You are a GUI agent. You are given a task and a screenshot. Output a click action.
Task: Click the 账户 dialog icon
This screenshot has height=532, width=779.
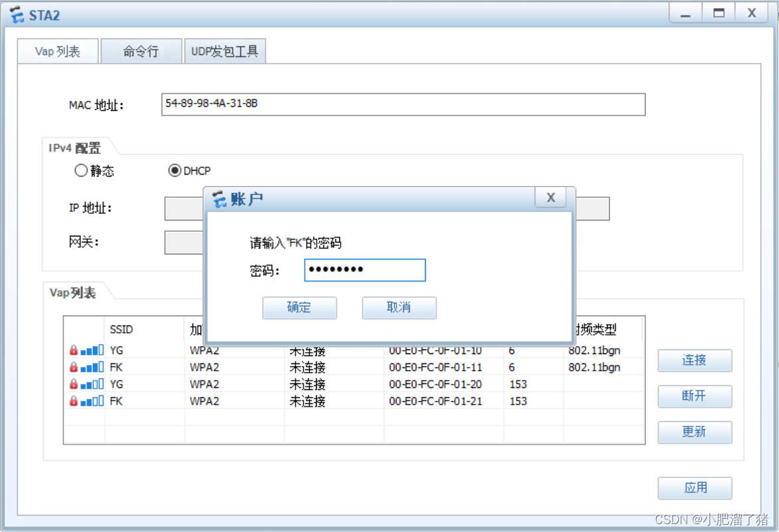click(219, 197)
